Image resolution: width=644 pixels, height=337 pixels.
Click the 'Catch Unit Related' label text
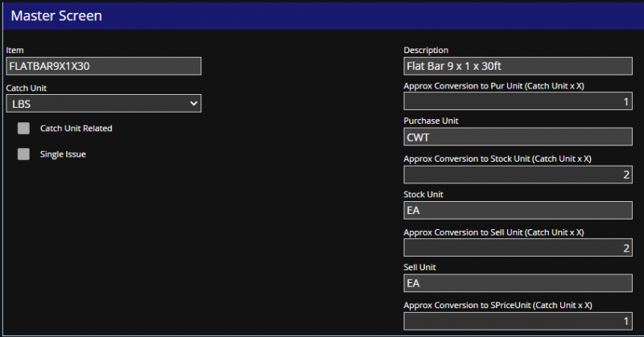(x=76, y=128)
